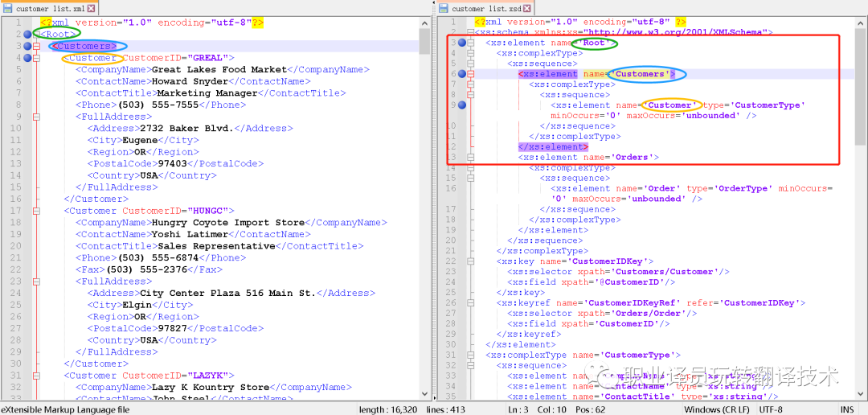The width and height of the screenshot is (868, 415).
Task: Collapse the FullAddress block at XML line 9
Action: [37, 117]
